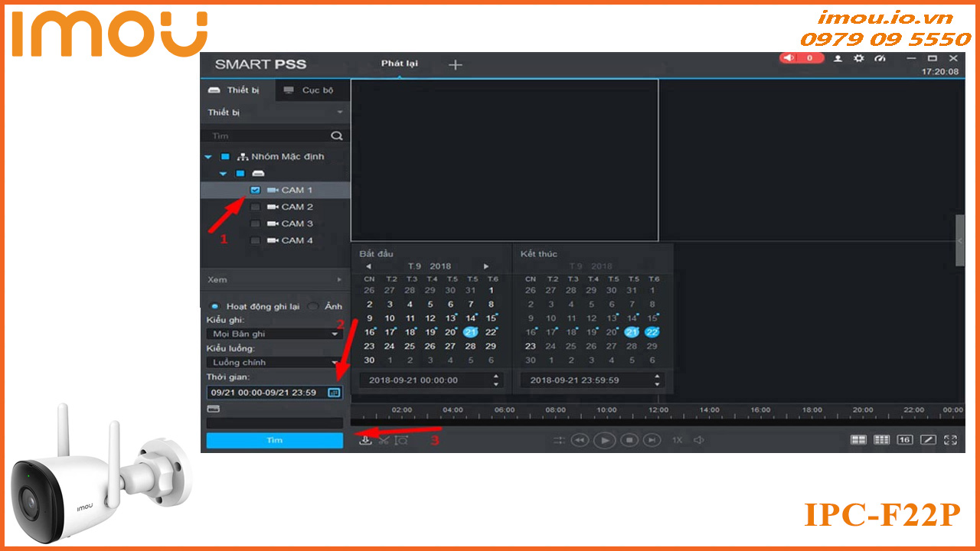Click the scissors clip icon

384,440
